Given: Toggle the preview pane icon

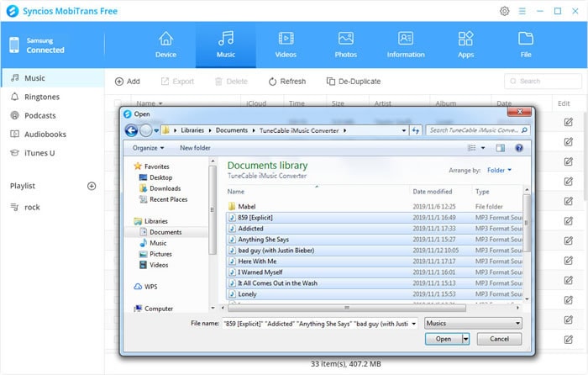Looking at the screenshot, I should (501, 148).
